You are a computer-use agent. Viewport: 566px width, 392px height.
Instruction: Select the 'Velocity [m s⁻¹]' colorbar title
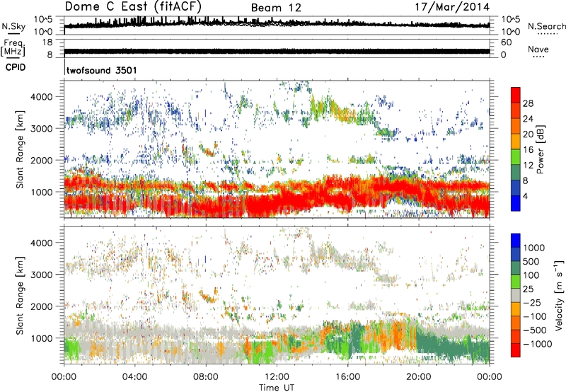click(x=559, y=295)
